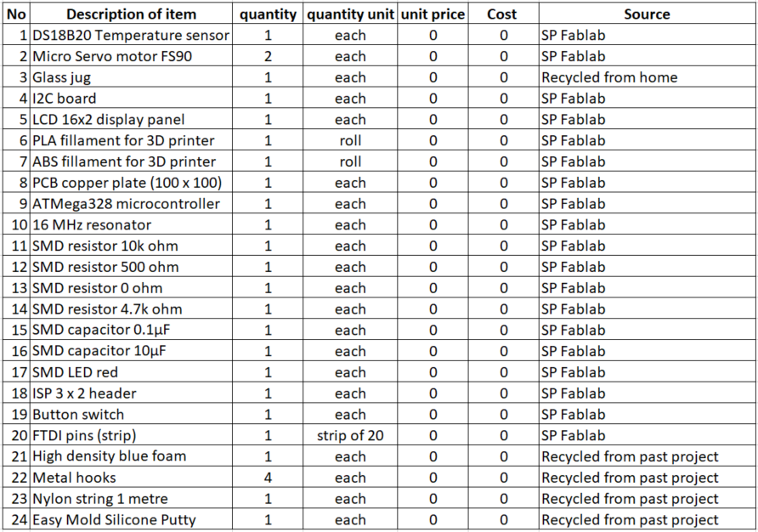Screen dimensions: 758x532
Task: Click the 'strip of 20' unit cell
Action: point(350,435)
